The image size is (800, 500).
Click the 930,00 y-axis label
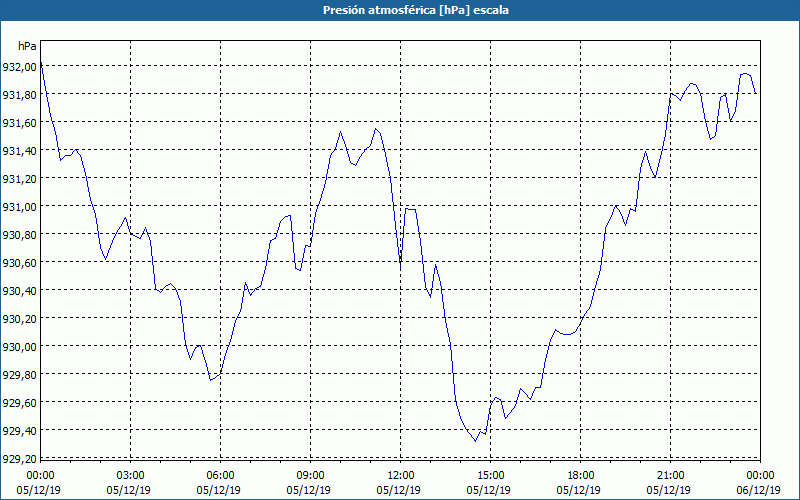19,347
